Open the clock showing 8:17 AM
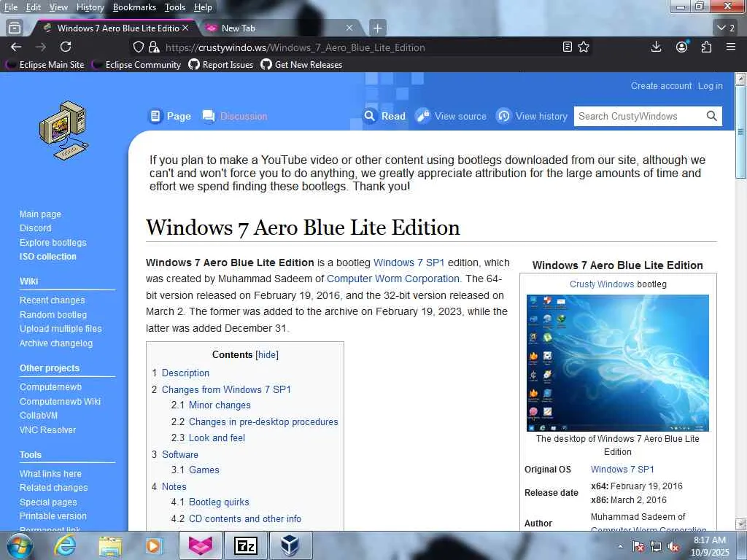 (x=709, y=546)
